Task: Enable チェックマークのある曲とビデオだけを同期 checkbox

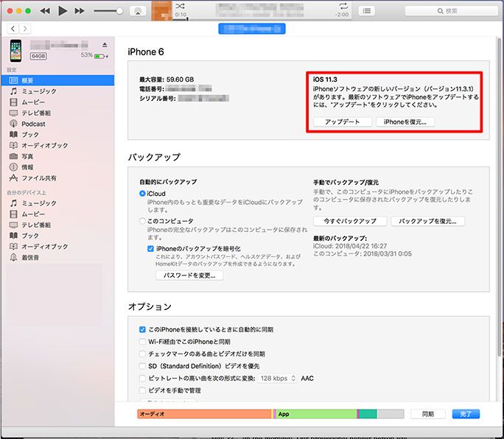Action: [142, 354]
